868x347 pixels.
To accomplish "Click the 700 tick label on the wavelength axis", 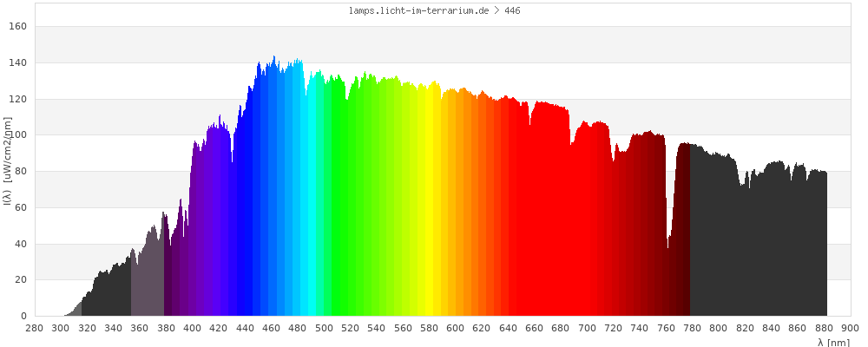I will [587, 328].
